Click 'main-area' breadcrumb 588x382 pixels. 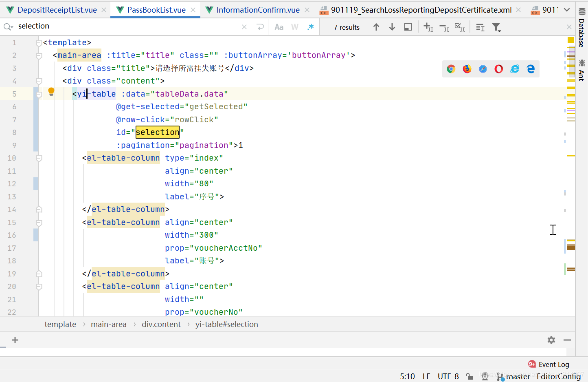109,324
